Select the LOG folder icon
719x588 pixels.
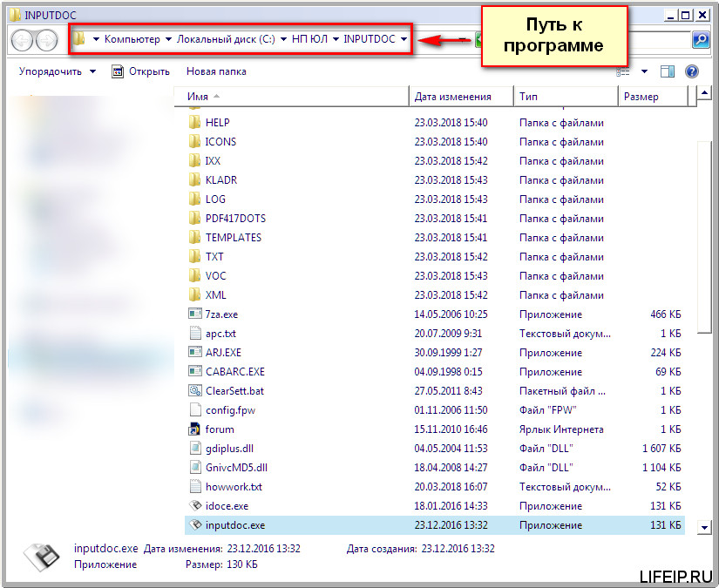(x=194, y=199)
